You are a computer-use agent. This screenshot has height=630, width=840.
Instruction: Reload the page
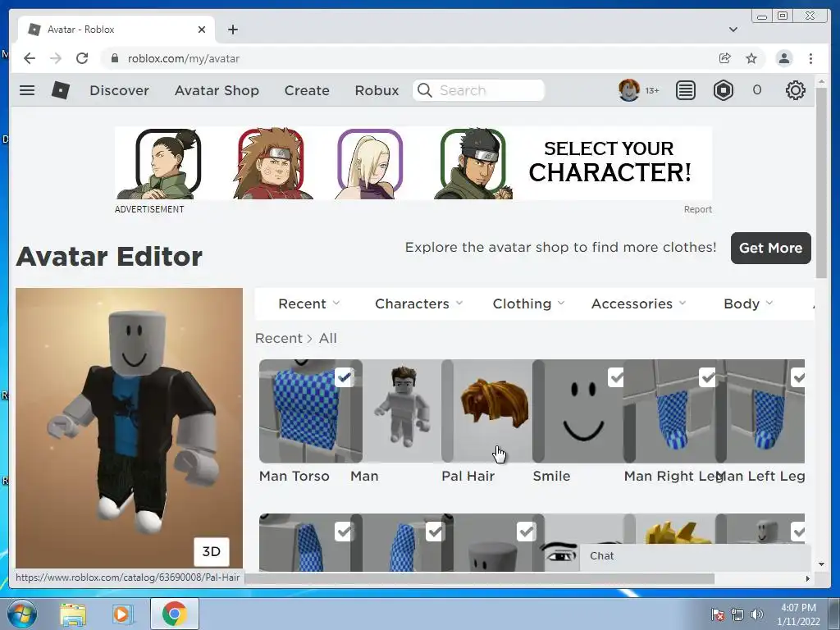pyautogui.click(x=82, y=58)
